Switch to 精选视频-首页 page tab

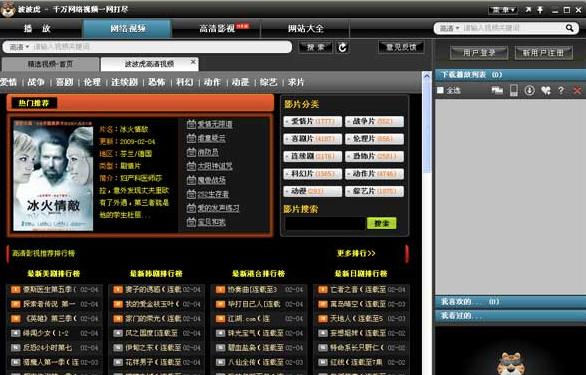pos(50,64)
